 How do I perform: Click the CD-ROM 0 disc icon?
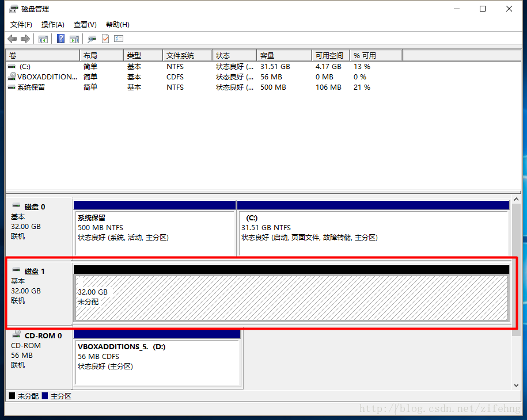point(17,334)
